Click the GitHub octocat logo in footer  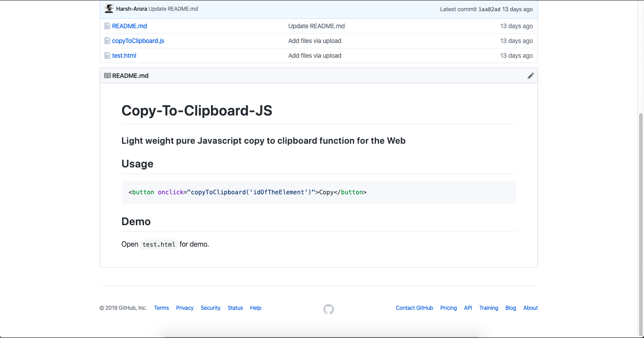[x=329, y=309]
